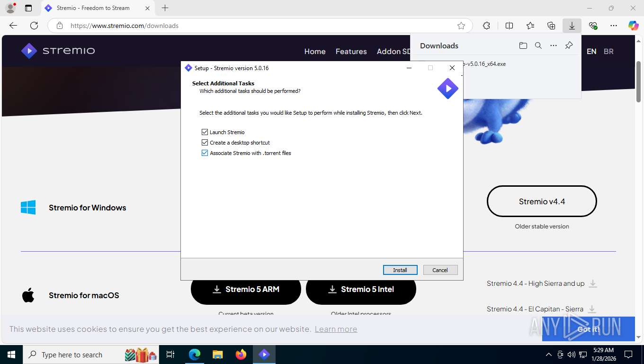
Task: Click the taskbar search box
Action: (x=91, y=355)
